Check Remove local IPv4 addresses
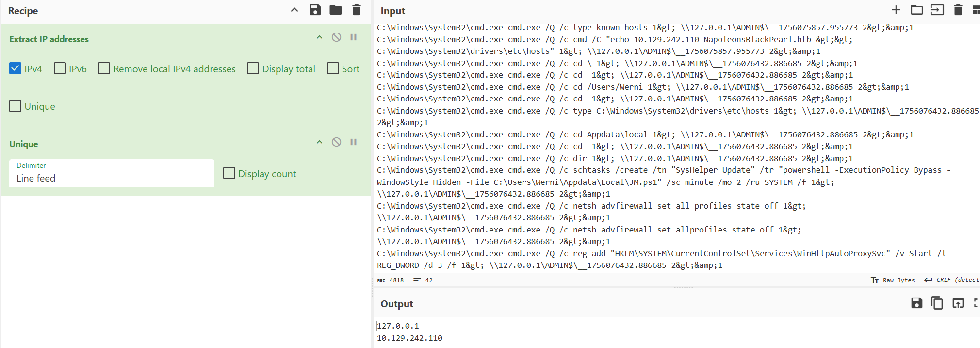The height and width of the screenshot is (348, 980). [x=104, y=68]
